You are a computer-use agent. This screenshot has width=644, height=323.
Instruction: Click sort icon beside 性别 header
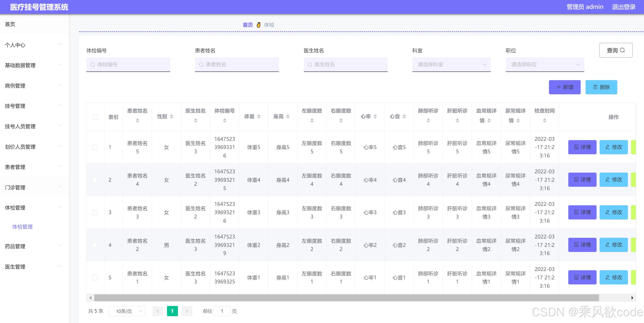coord(172,116)
